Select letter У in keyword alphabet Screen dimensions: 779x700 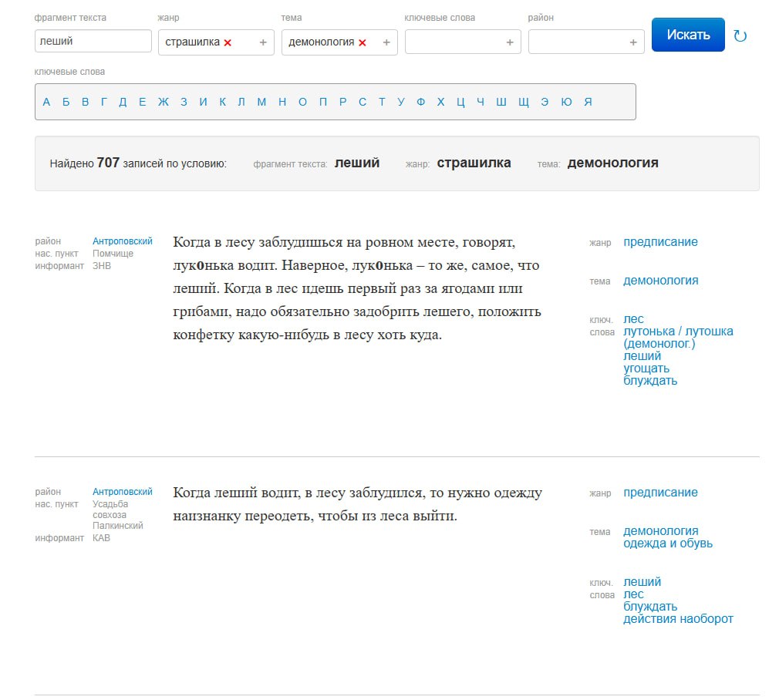pos(401,103)
